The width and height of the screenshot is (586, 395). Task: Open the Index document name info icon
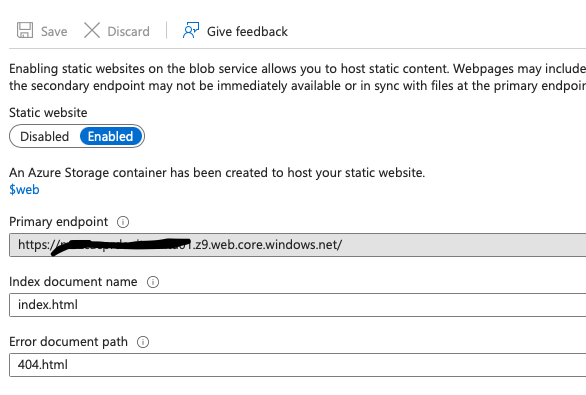(x=152, y=282)
